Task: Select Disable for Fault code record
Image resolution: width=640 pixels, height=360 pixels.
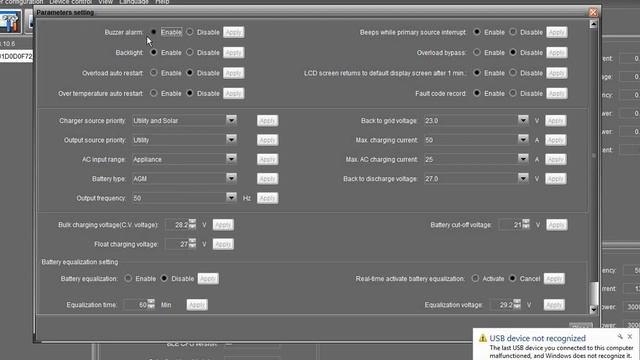Action: click(513, 93)
